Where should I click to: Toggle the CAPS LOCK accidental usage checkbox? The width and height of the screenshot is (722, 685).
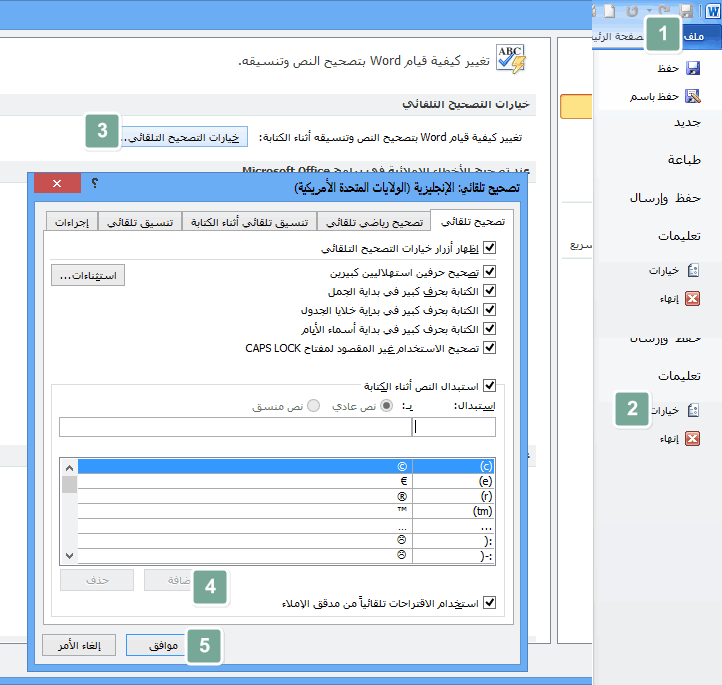[x=489, y=348]
